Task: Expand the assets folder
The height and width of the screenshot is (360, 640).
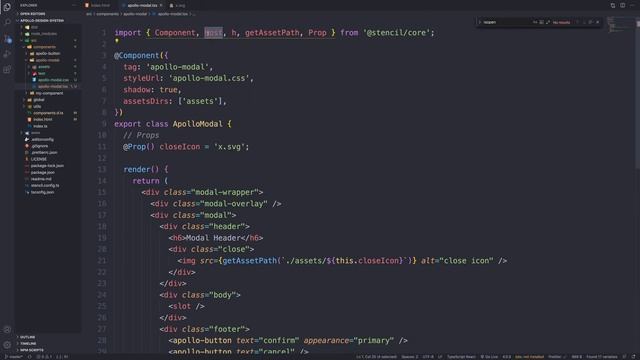Action: point(44,67)
